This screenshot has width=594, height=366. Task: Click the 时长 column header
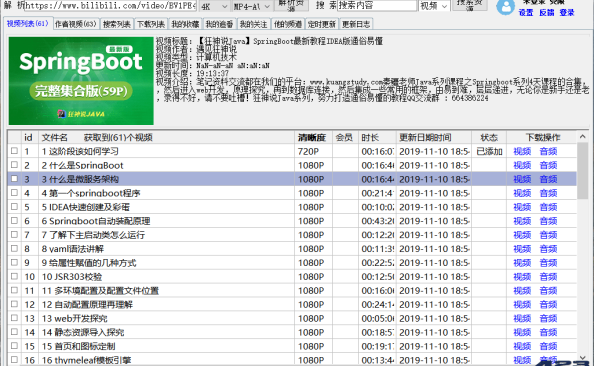tap(377, 137)
